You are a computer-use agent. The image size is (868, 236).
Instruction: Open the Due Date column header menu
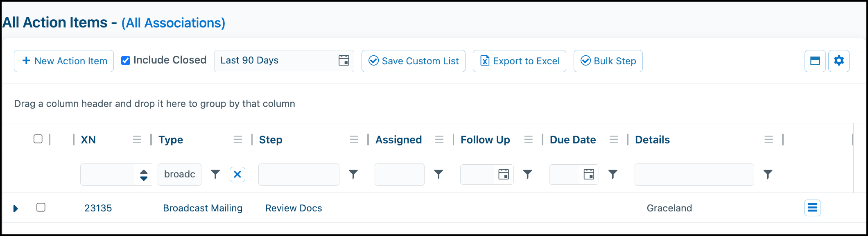click(x=614, y=140)
